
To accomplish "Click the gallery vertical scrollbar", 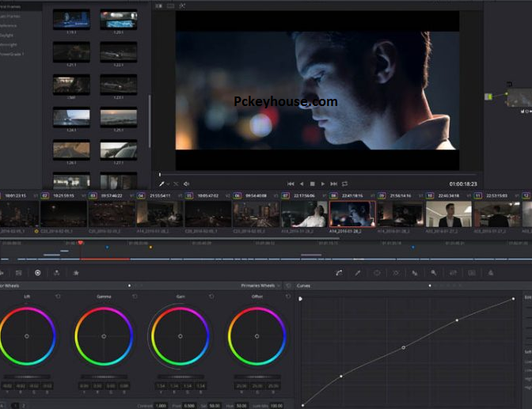I will [150, 121].
